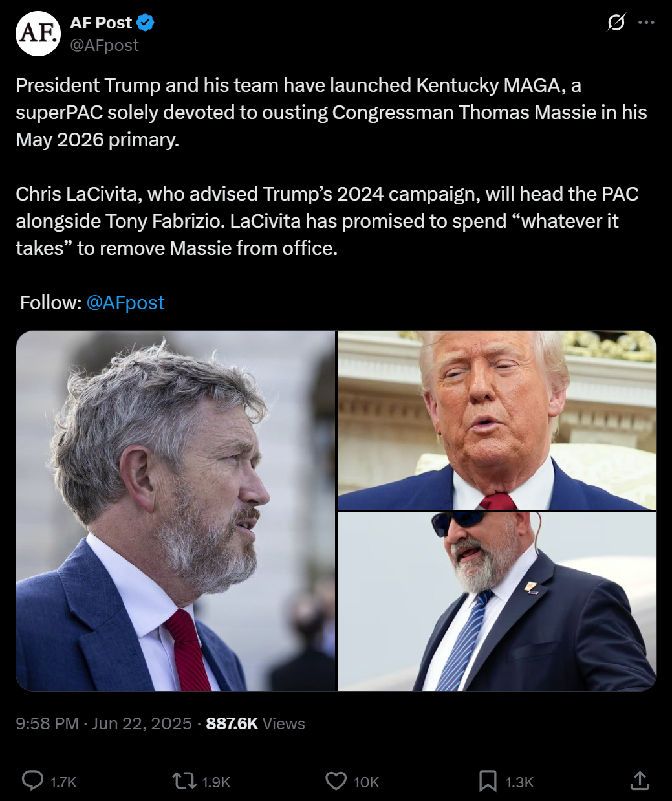The width and height of the screenshot is (672, 801).
Task: Click the 9:58 PM Jun 22, 2025 timestamp
Action: pyautogui.click(x=103, y=723)
